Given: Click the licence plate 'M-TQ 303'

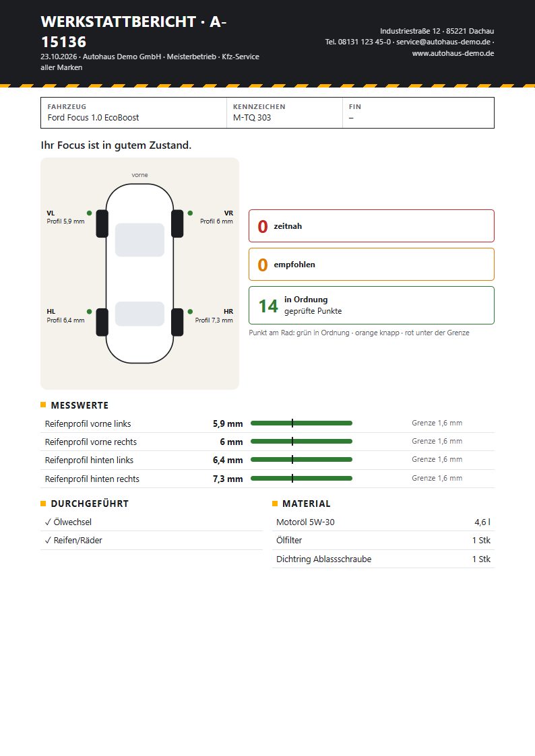Looking at the screenshot, I should click(252, 118).
